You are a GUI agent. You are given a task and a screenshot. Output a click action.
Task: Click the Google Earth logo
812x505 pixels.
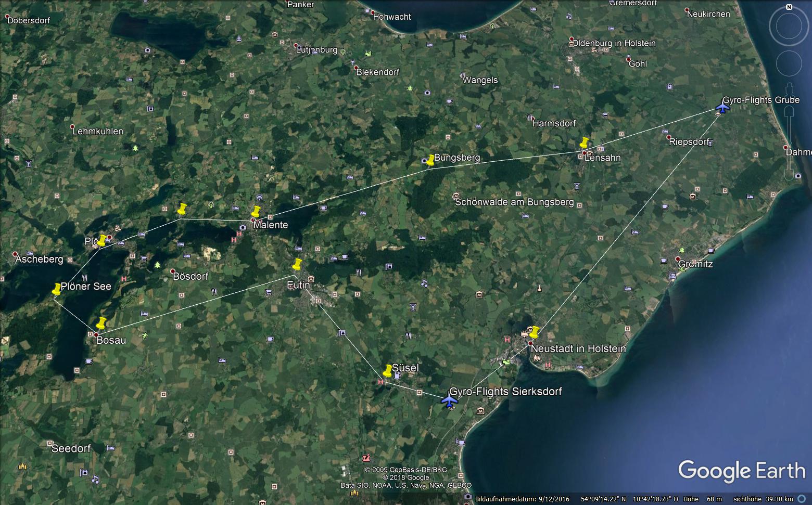click(x=742, y=471)
